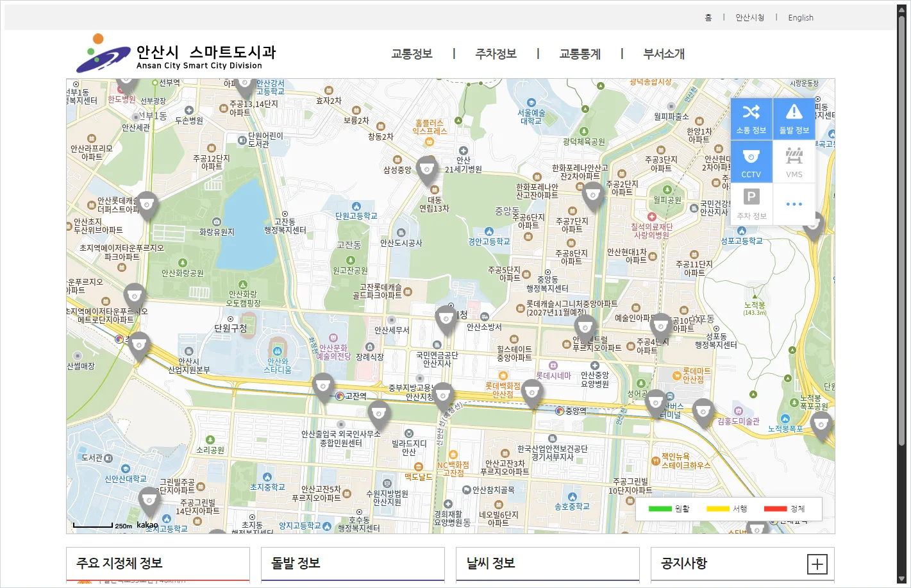Viewport: 911px width, 588px height.
Task: Click the scrollbar down arrow
Action: tap(901, 580)
